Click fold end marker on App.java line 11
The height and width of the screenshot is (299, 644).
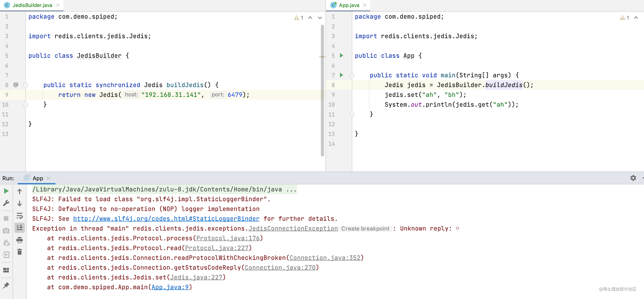(x=352, y=114)
